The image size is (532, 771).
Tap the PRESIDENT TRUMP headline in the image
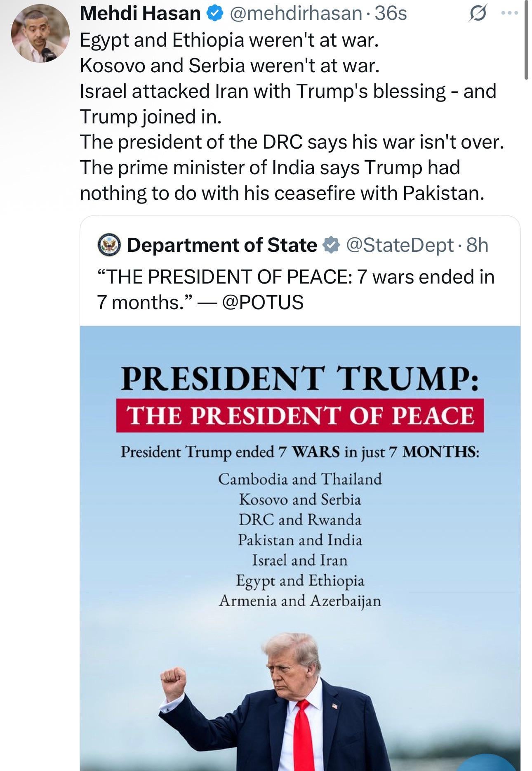click(300, 378)
